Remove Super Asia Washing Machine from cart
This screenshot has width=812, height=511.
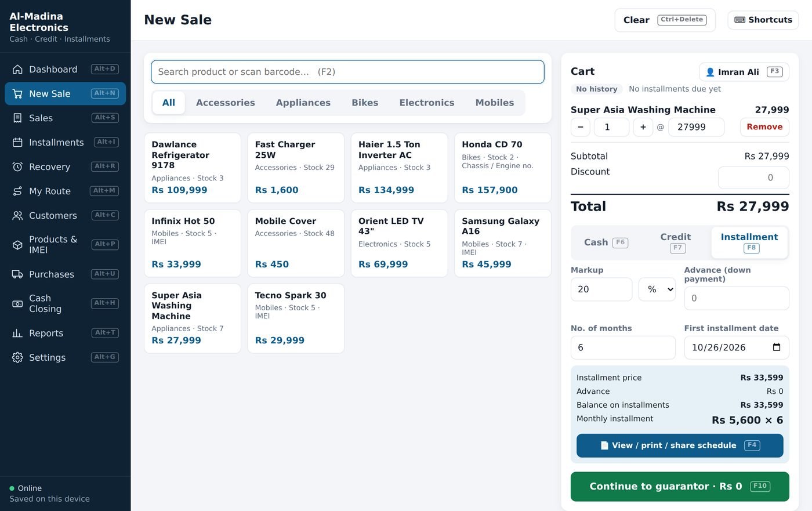coord(764,127)
